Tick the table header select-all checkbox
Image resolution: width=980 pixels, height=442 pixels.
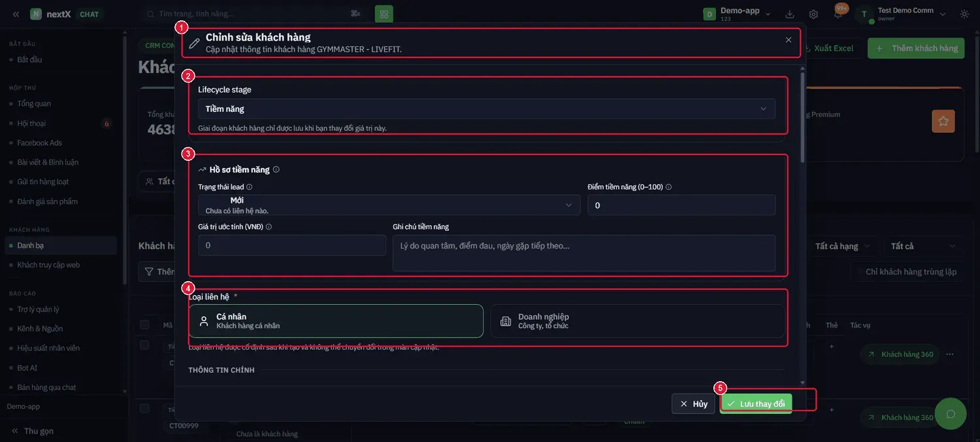pos(144,325)
